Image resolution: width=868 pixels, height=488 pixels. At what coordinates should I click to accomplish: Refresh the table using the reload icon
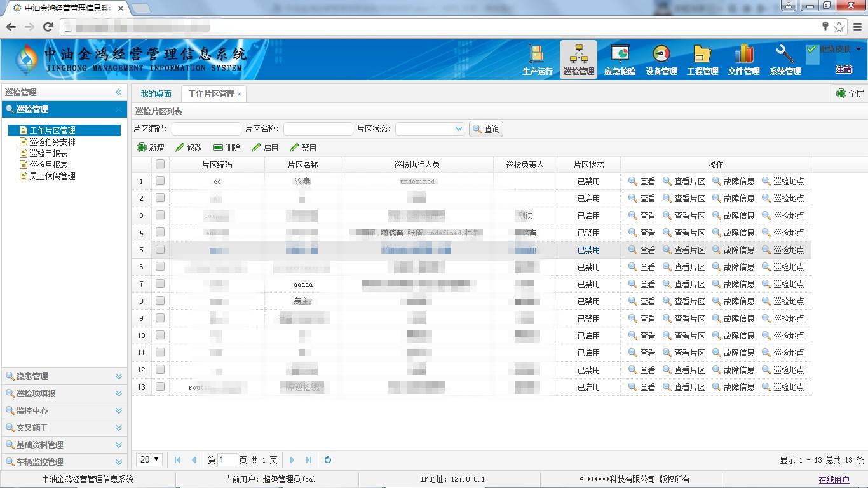328,460
